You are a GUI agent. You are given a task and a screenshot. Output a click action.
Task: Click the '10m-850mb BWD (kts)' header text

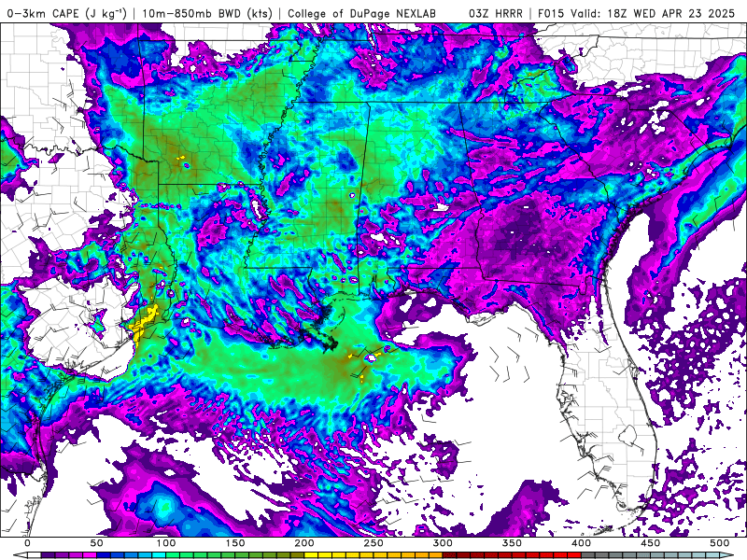[207, 13]
